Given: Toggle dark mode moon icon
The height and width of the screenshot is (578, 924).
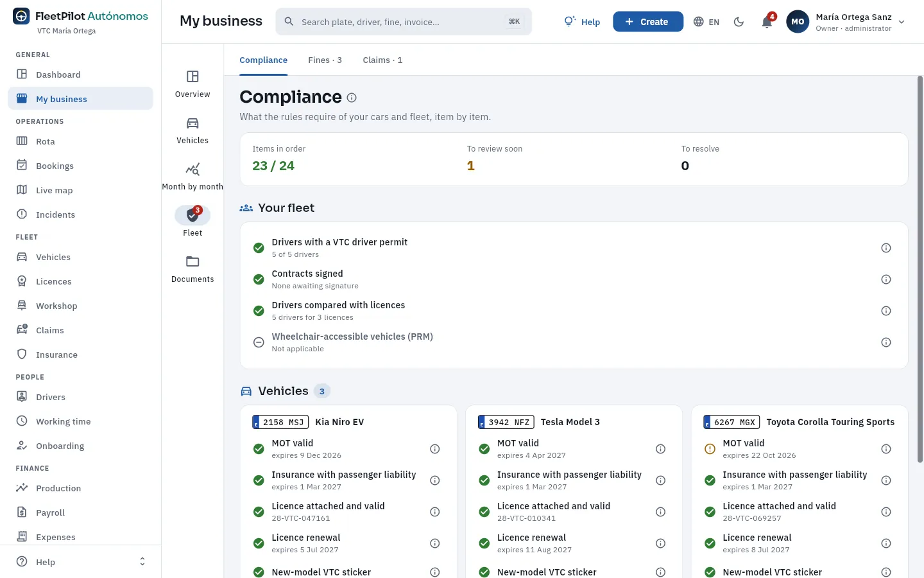Looking at the screenshot, I should 739,22.
